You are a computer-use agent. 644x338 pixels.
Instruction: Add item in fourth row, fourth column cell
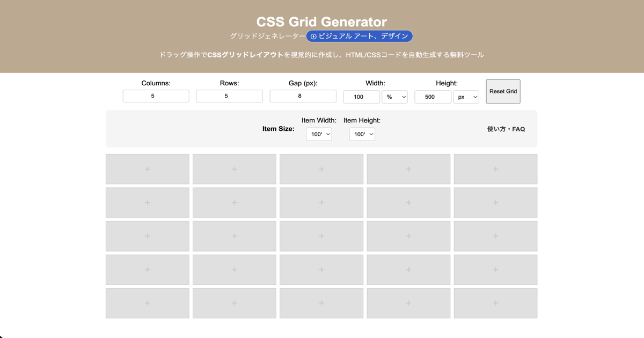(408, 270)
